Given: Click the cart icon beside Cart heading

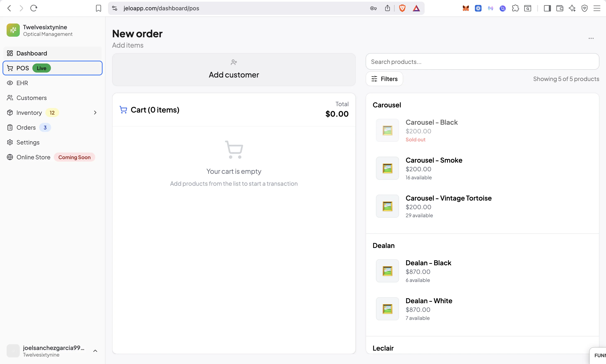Looking at the screenshot, I should pyautogui.click(x=123, y=110).
